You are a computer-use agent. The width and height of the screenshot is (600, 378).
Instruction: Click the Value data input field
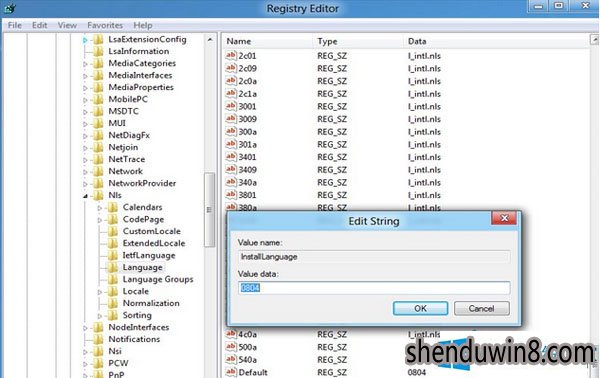373,288
